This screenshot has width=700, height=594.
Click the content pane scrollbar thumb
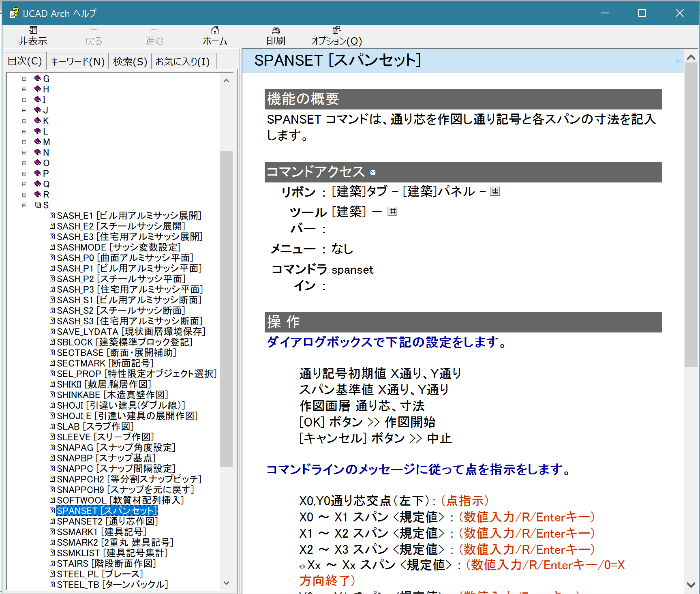tap(691, 215)
